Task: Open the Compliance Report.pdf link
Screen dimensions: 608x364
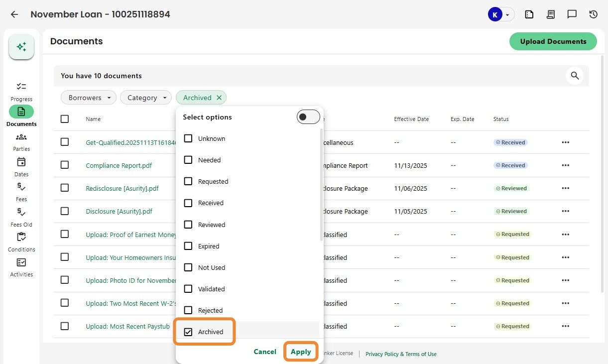Action: [119, 165]
